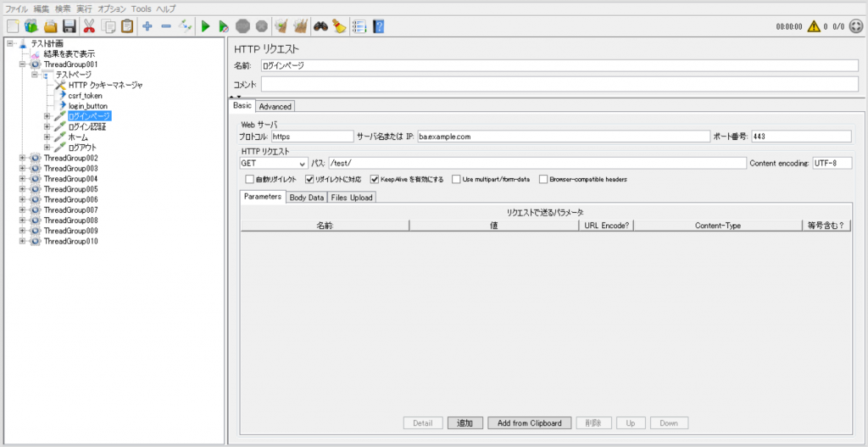Image resolution: width=868 pixels, height=447 pixels.
Task: Open the GET method dropdown
Action: coord(274,164)
